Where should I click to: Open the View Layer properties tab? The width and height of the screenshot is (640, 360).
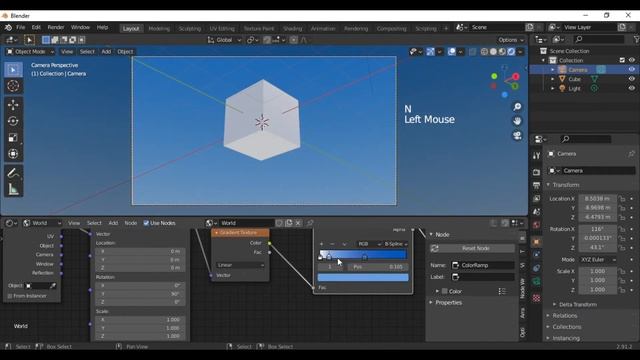(536, 199)
